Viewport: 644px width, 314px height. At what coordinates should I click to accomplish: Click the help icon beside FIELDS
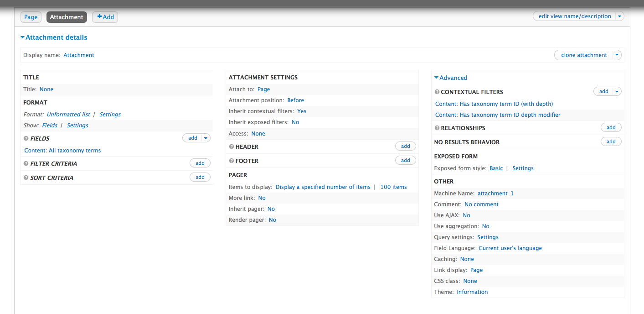pos(26,138)
